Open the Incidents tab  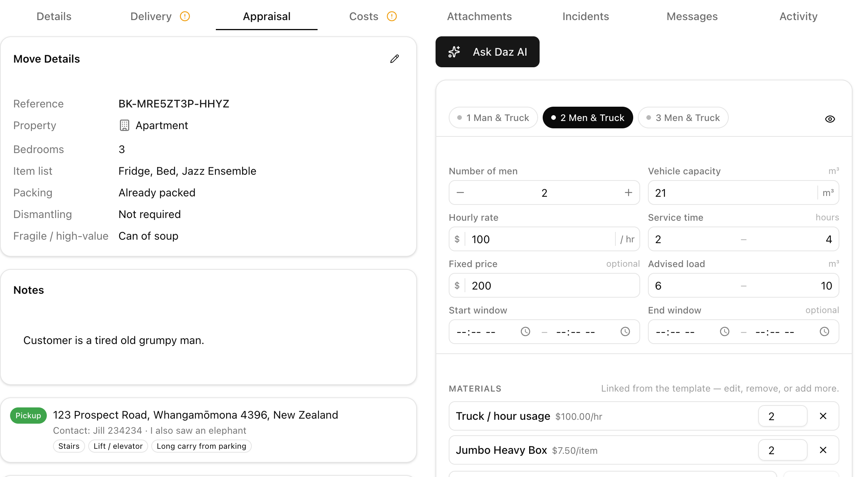click(586, 16)
